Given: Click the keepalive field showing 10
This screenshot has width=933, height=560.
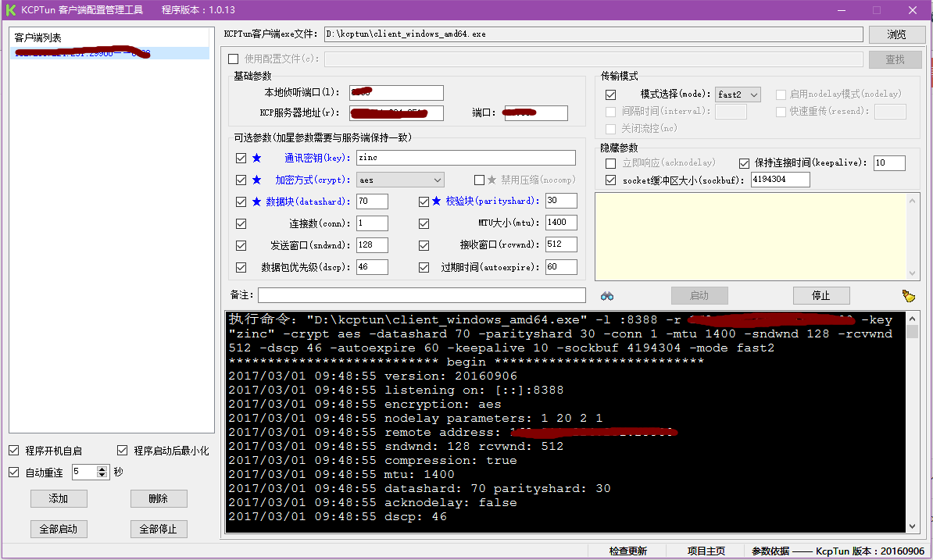Looking at the screenshot, I should (x=889, y=163).
